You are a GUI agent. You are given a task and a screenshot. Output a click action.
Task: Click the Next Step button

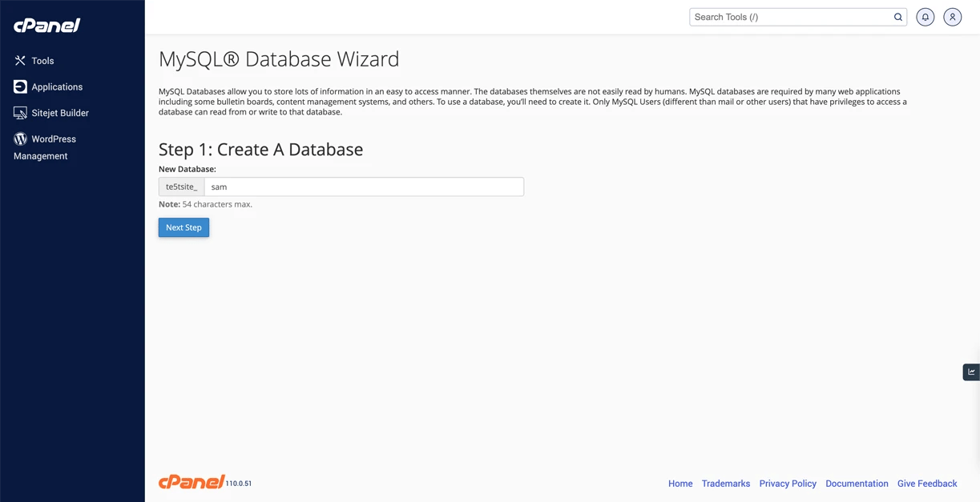pos(183,227)
